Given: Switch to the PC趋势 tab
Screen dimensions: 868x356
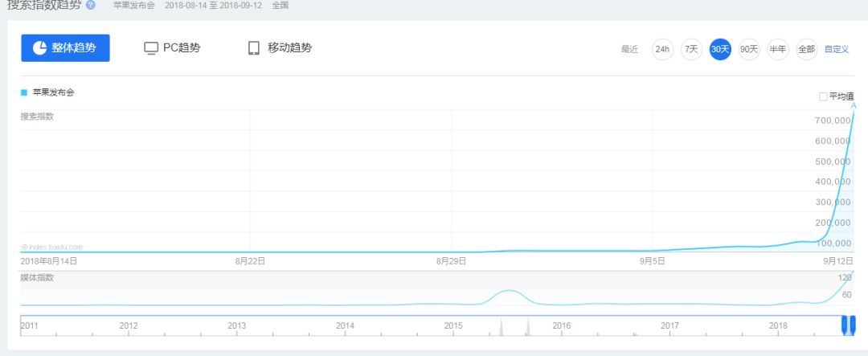Looking at the screenshot, I should click(x=172, y=48).
